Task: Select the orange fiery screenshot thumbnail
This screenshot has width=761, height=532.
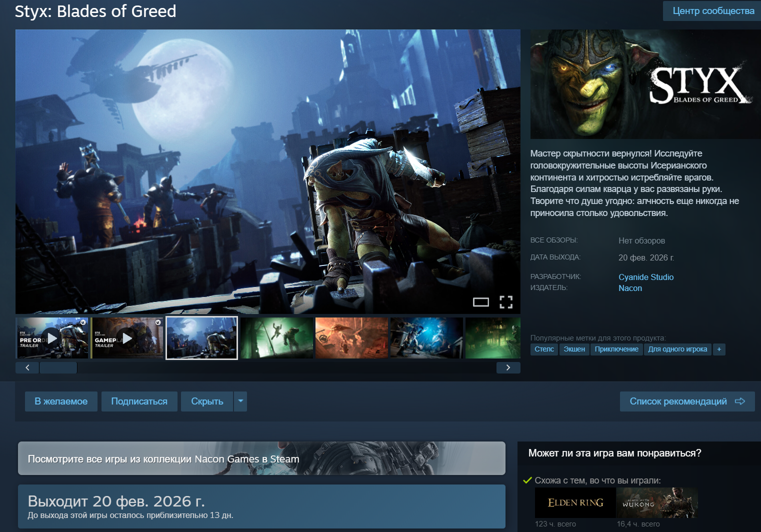Action: coord(352,338)
